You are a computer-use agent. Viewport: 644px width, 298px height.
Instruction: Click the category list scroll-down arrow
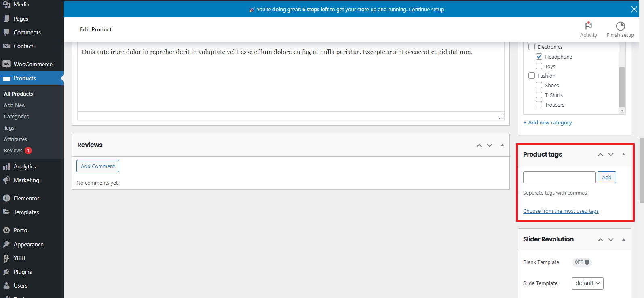point(622,111)
